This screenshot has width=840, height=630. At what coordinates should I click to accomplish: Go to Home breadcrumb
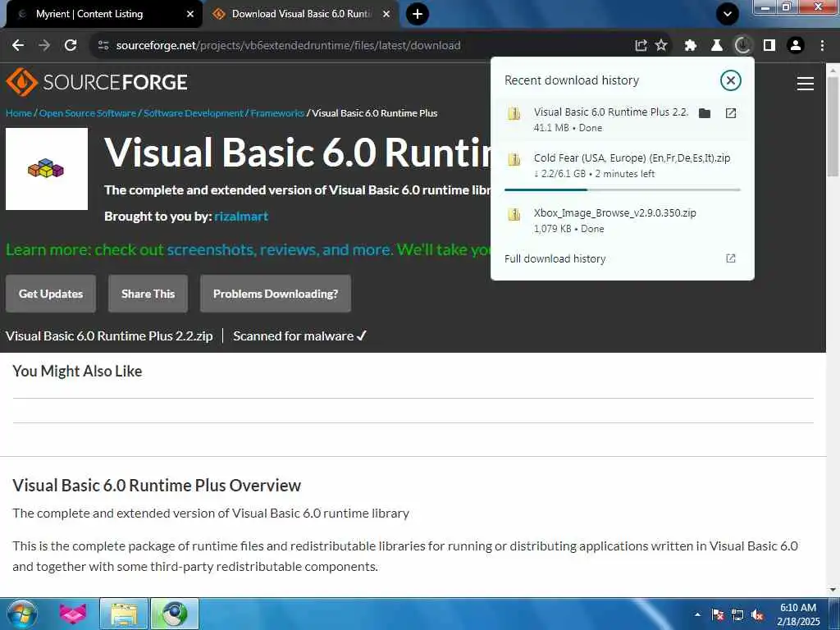[19, 113]
